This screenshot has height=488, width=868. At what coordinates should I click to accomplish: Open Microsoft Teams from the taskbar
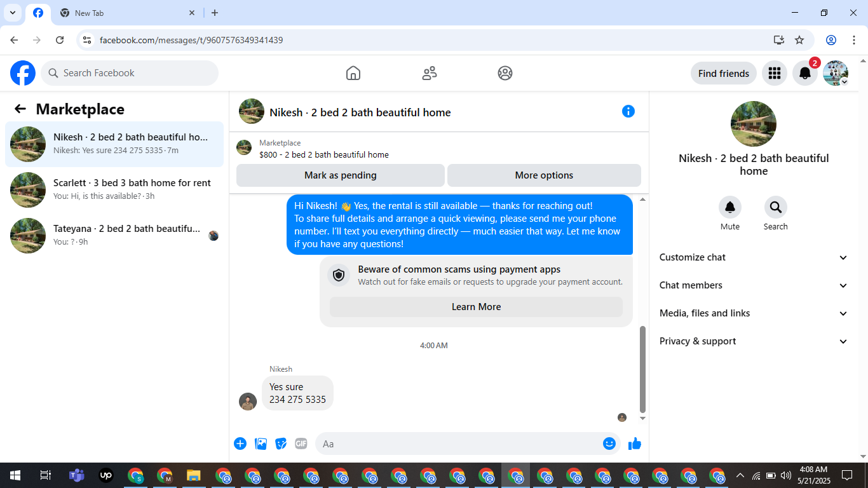[76, 475]
